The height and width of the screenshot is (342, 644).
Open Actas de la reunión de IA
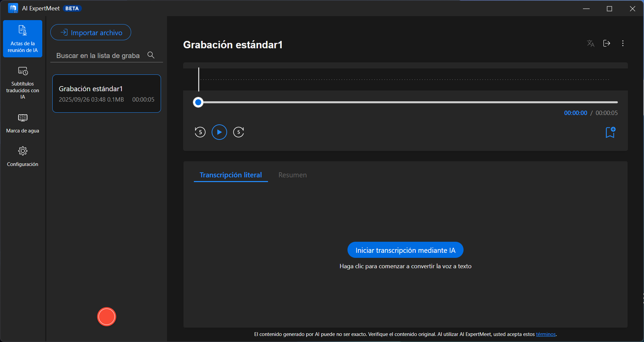click(x=22, y=39)
